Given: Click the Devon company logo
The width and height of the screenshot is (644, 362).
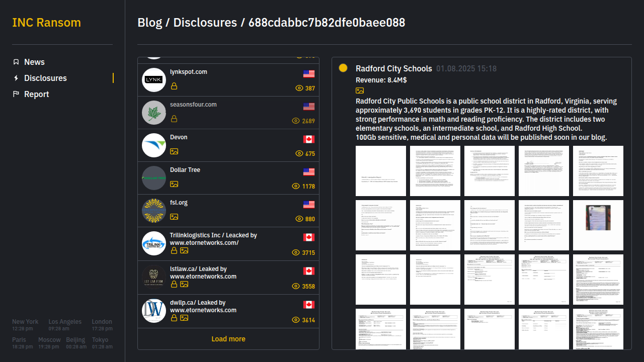Looking at the screenshot, I should (154, 145).
